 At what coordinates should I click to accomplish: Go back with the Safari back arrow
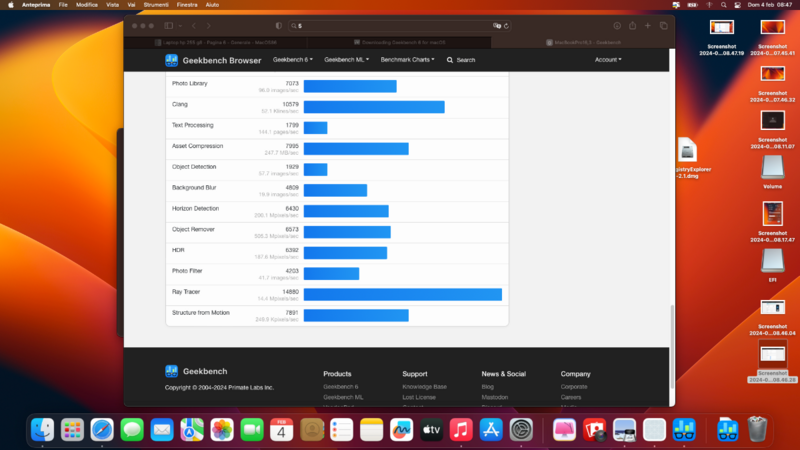pyautogui.click(x=194, y=26)
